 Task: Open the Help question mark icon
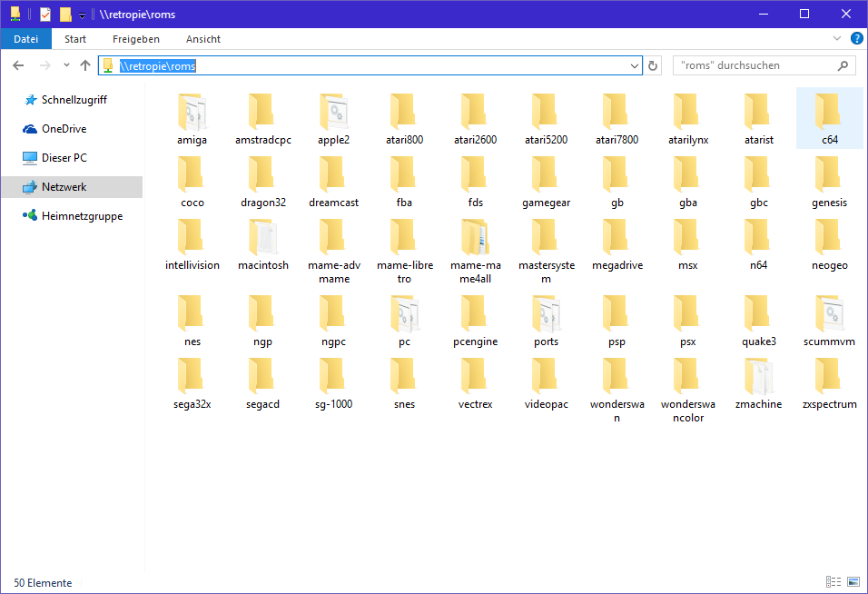tap(856, 39)
